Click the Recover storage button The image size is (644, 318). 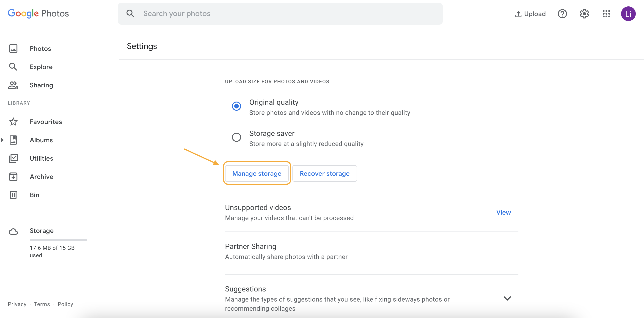coord(325,173)
